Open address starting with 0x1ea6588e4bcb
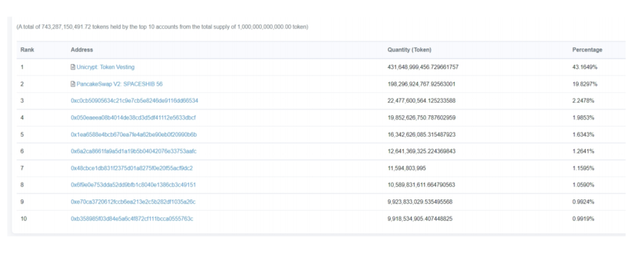The image size is (644, 258). click(x=134, y=134)
